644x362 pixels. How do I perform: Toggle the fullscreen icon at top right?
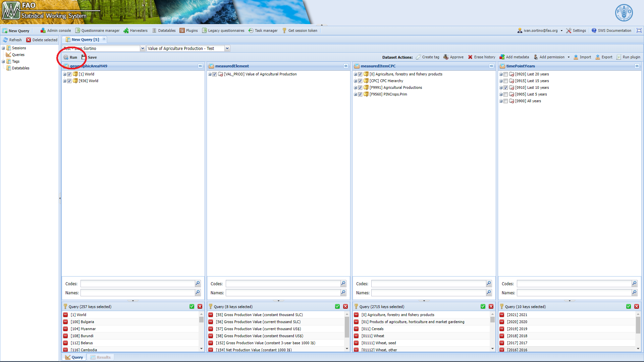(639, 31)
